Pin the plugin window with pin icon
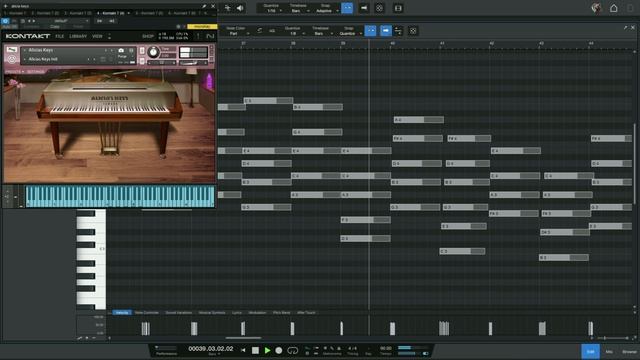640x360 pixels. [204, 6]
